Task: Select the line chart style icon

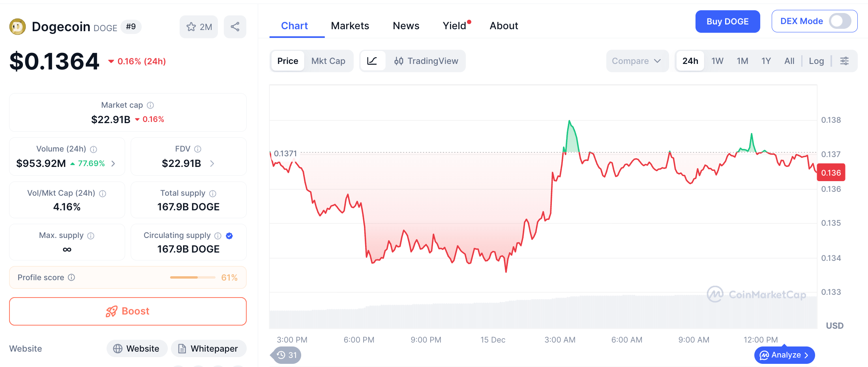Action: click(x=373, y=61)
